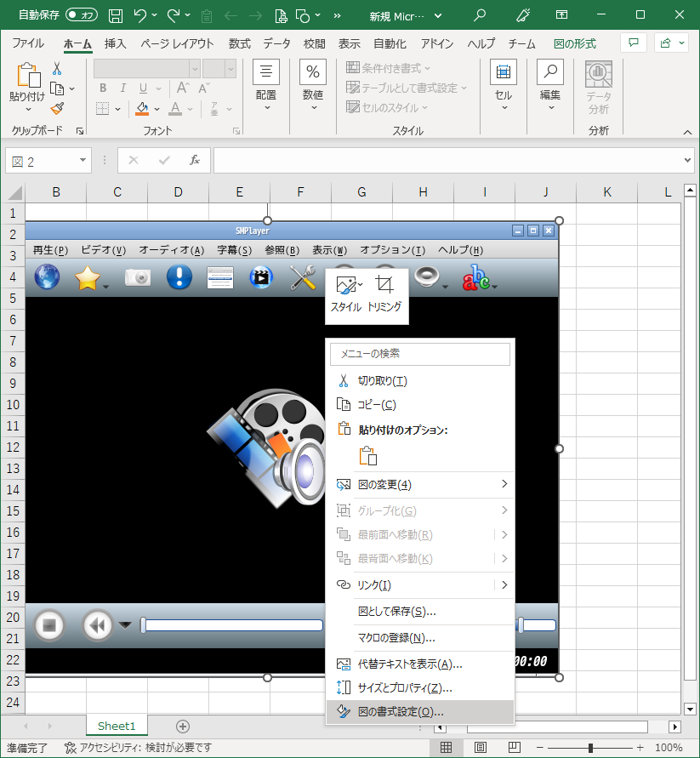The image size is (700, 758).
Task: Click the トリミング crop icon
Action: (384, 285)
